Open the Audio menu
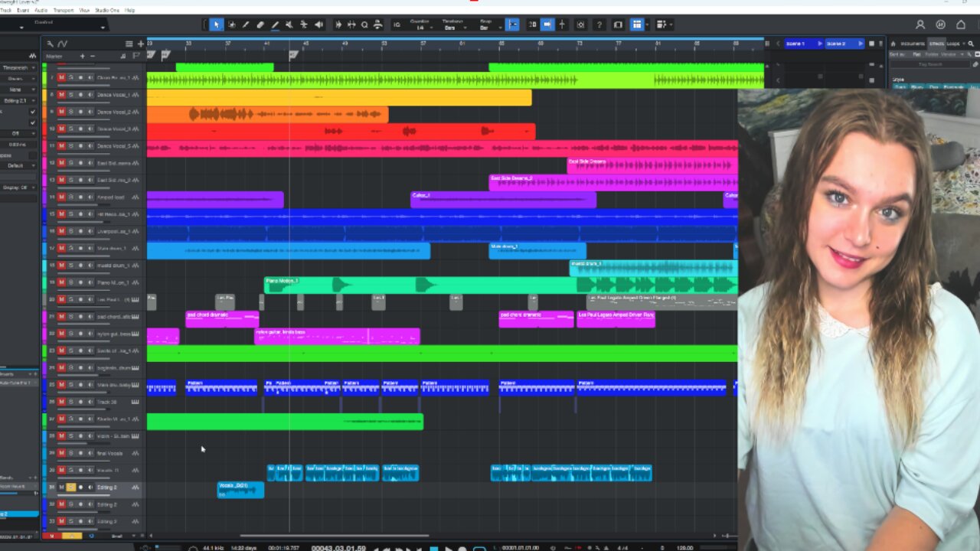Screen dimensions: 980x551 [x=41, y=10]
